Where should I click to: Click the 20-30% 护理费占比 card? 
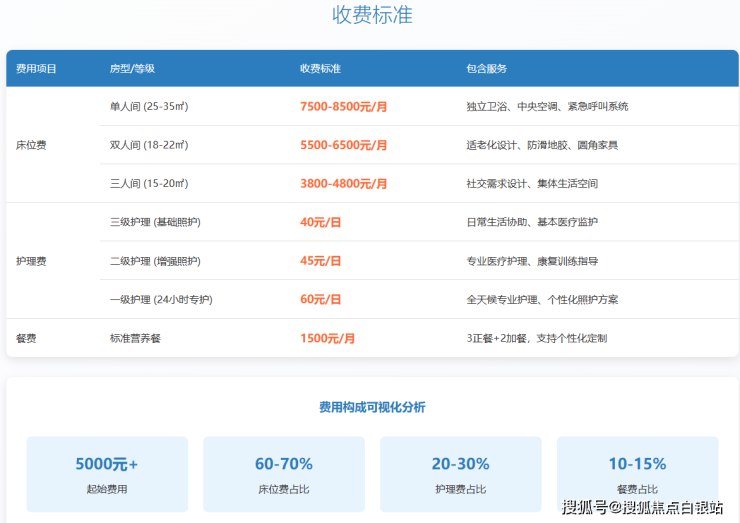click(460, 474)
